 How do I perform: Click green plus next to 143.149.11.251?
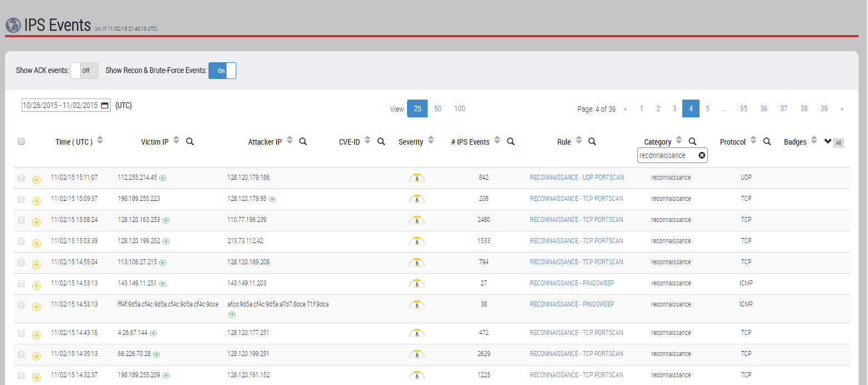163,284
